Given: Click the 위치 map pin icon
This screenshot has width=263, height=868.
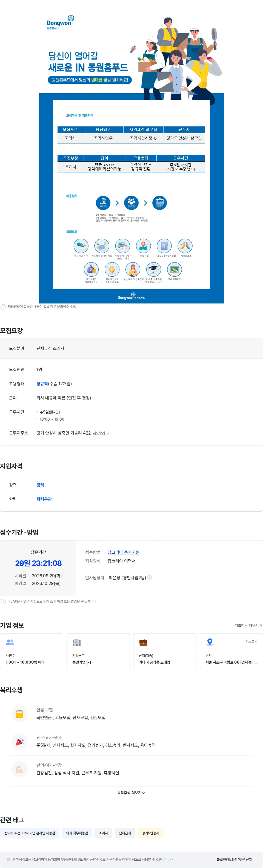Looking at the screenshot, I should [x=210, y=642].
